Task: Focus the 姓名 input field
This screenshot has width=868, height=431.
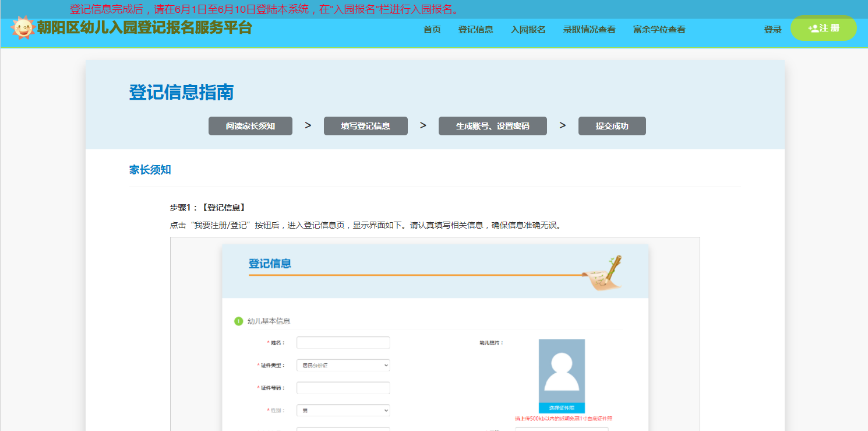Action: pos(343,343)
